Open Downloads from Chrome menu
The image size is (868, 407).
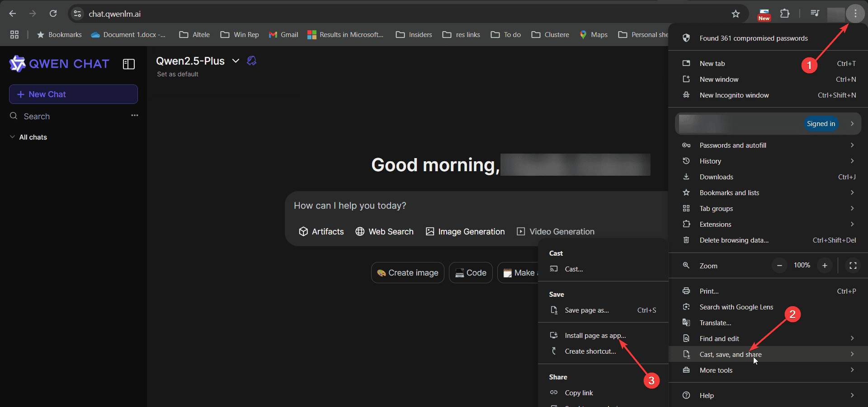pos(768,177)
